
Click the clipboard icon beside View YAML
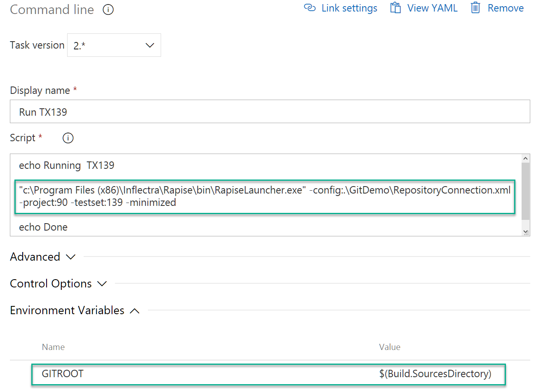coord(396,7)
